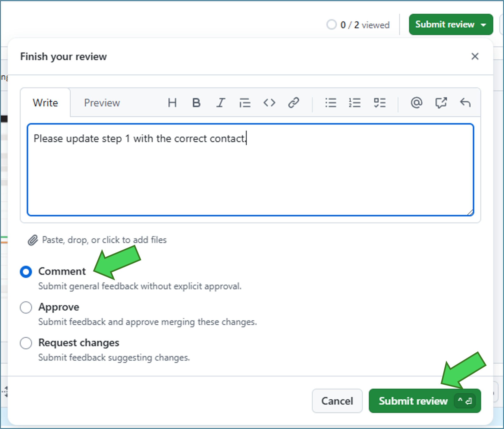The image size is (504, 429).
Task: Select the Comment radio option
Action: pos(26,272)
